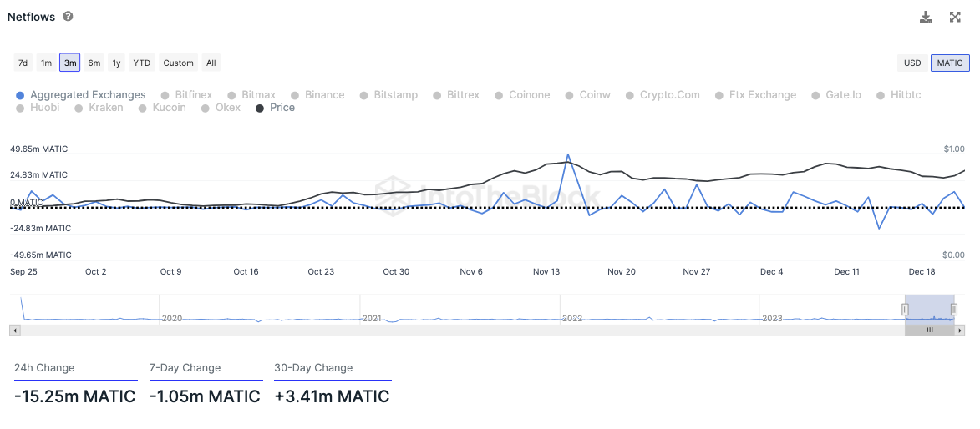The height and width of the screenshot is (429, 980).
Task: Open the Custom date range picker
Action: pyautogui.click(x=178, y=63)
